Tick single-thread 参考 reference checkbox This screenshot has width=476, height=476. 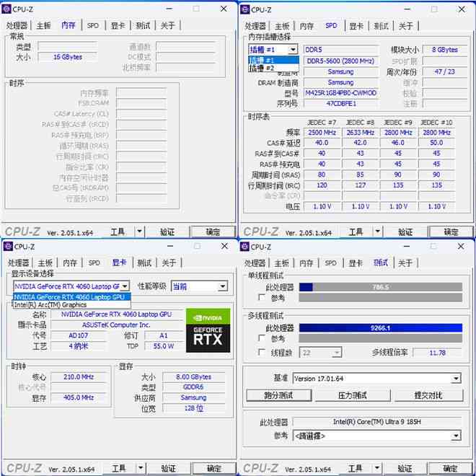(262, 297)
